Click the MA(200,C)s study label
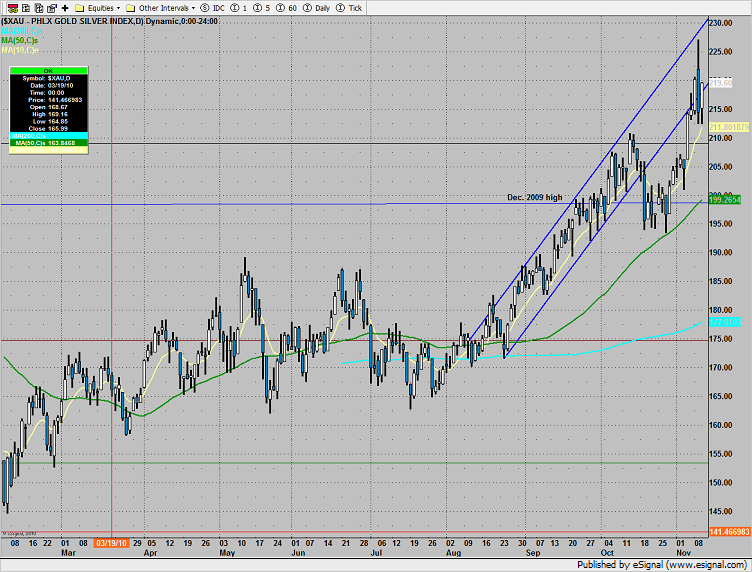Viewport: 752px width, 572px height. click(22, 31)
